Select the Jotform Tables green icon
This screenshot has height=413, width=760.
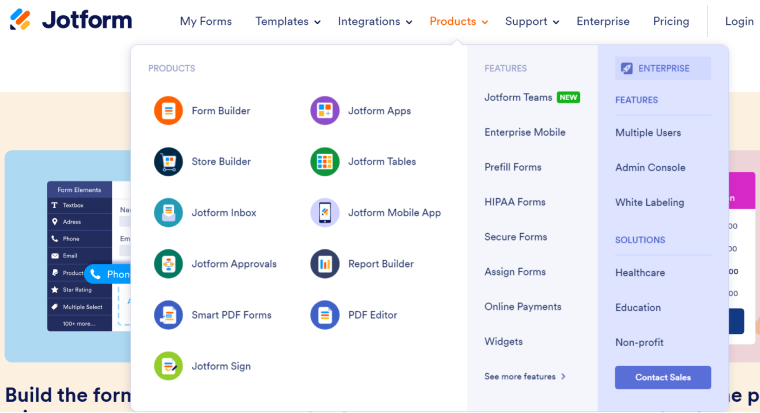click(x=325, y=161)
